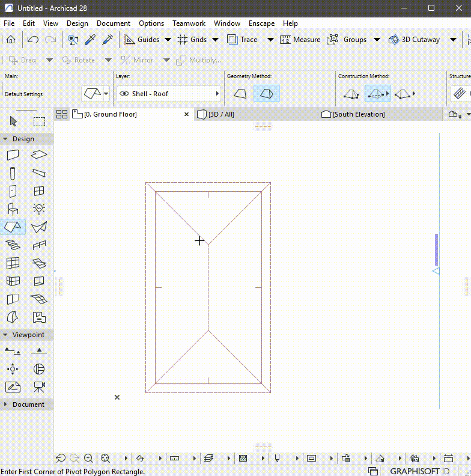
Task: Select the Arrow selection tool
Action: pyautogui.click(x=13, y=121)
